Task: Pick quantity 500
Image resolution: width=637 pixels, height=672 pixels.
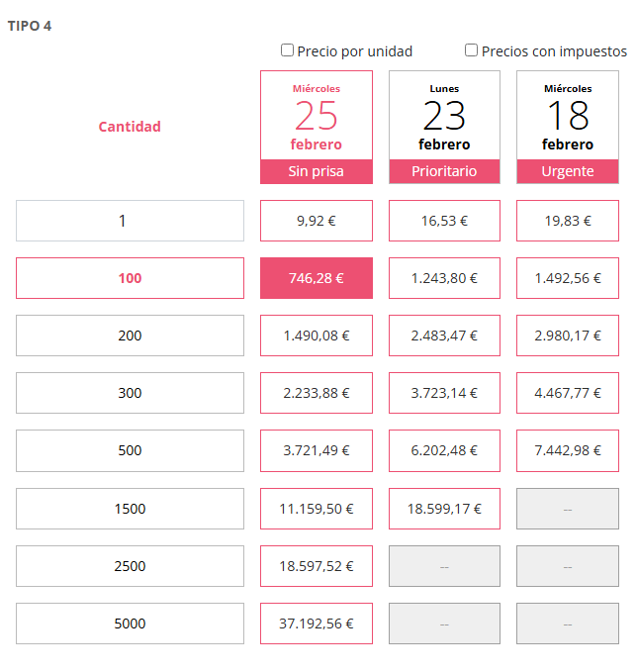Action: 130,450
